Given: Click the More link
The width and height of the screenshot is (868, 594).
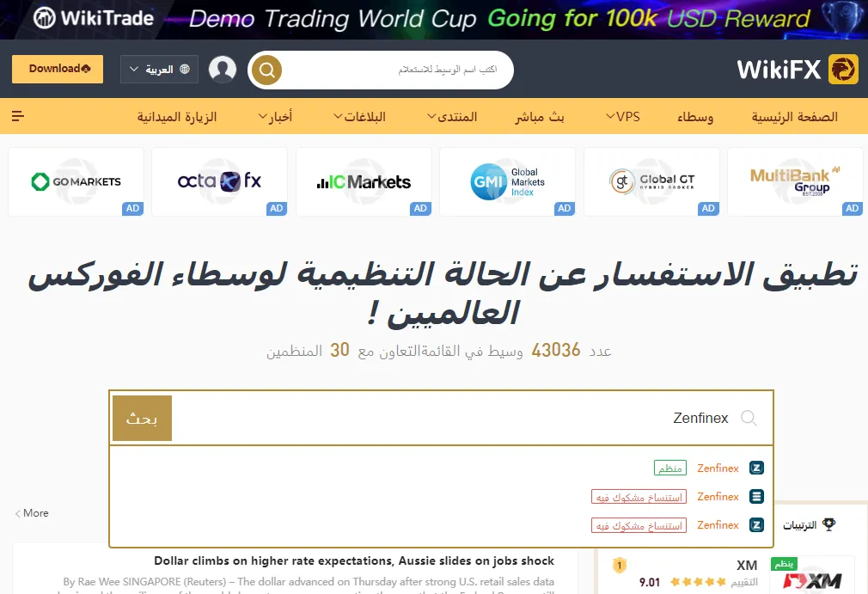Looking at the screenshot, I should [x=32, y=513].
